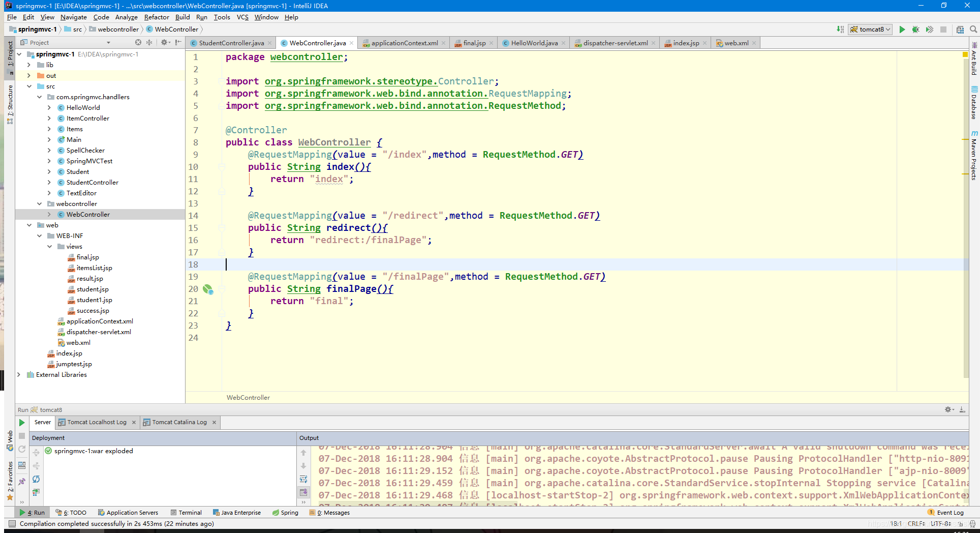Collapse the views folder

[x=49, y=246]
